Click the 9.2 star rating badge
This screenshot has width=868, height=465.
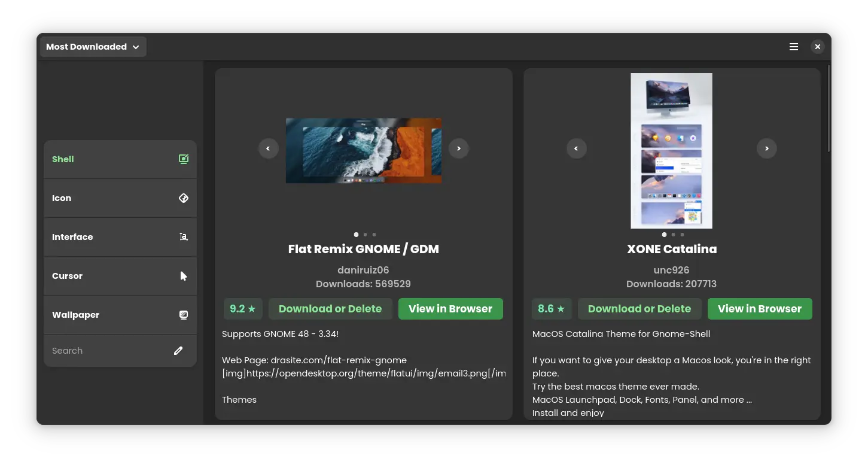click(243, 309)
